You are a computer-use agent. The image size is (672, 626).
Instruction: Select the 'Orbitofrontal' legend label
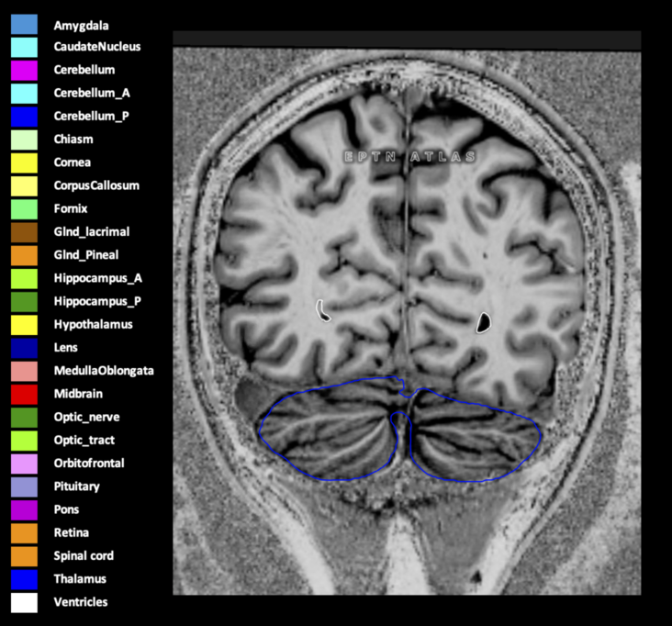tap(89, 464)
